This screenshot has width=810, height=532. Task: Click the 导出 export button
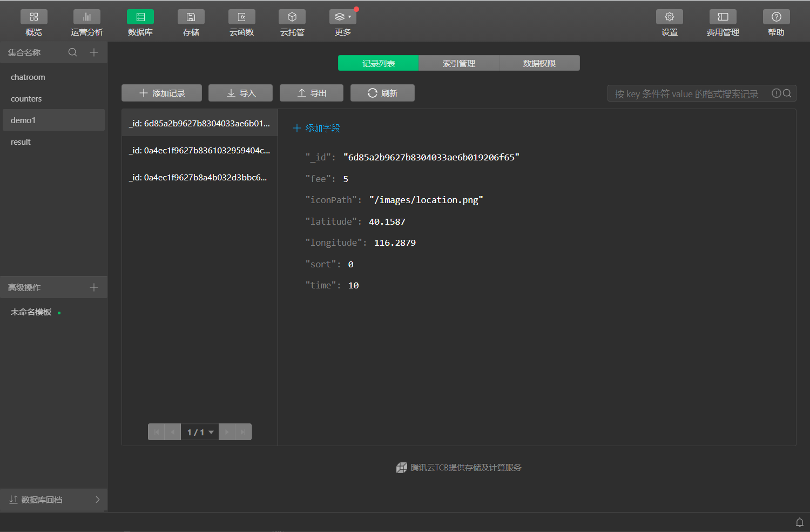click(x=312, y=93)
